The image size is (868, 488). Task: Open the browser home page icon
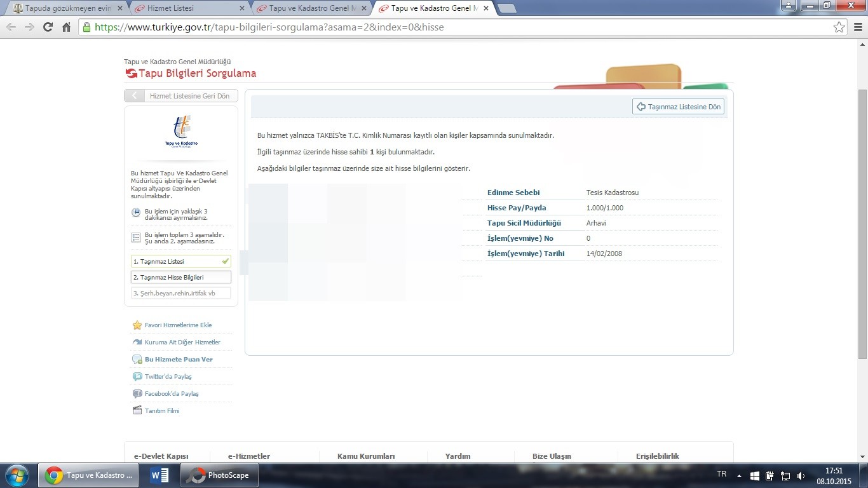tap(66, 27)
